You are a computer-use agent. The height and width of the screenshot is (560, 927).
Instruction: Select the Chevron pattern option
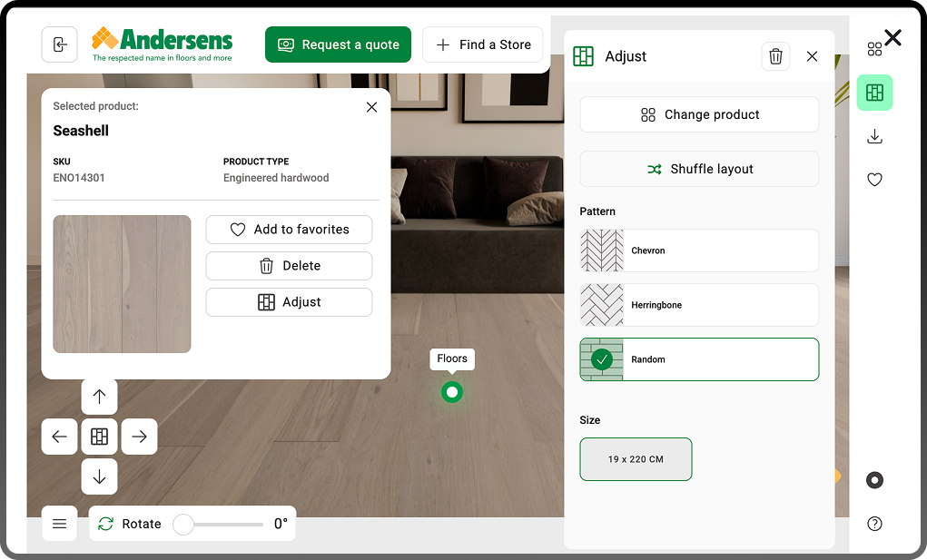[x=699, y=251]
